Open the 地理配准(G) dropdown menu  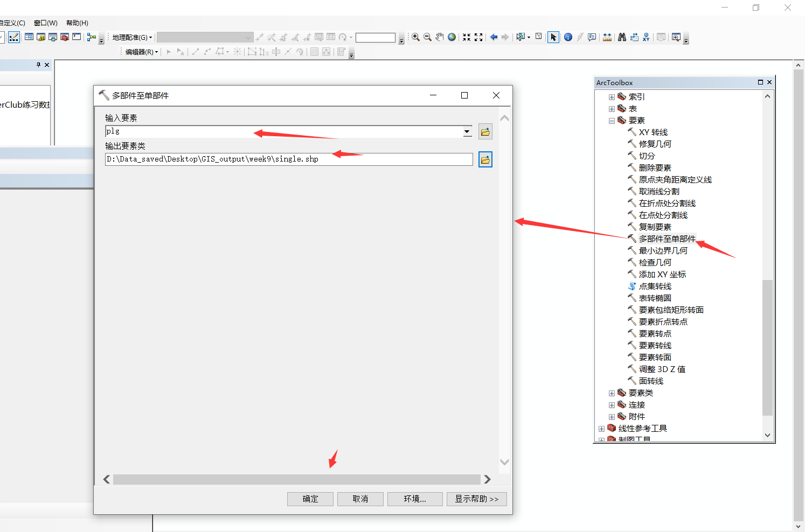132,37
